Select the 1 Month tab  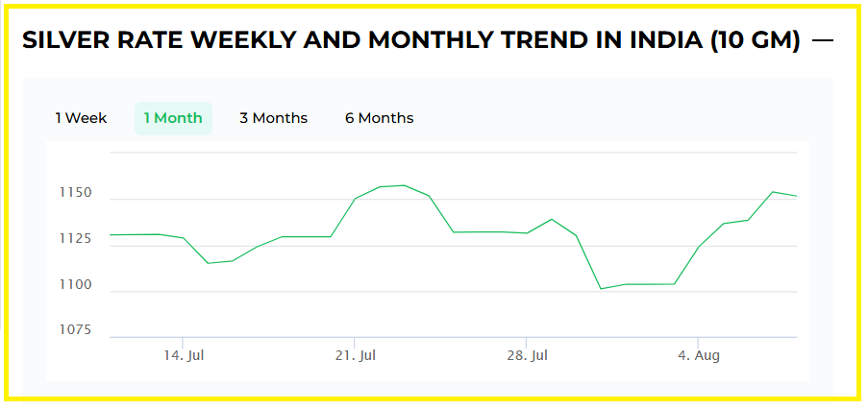point(173,118)
